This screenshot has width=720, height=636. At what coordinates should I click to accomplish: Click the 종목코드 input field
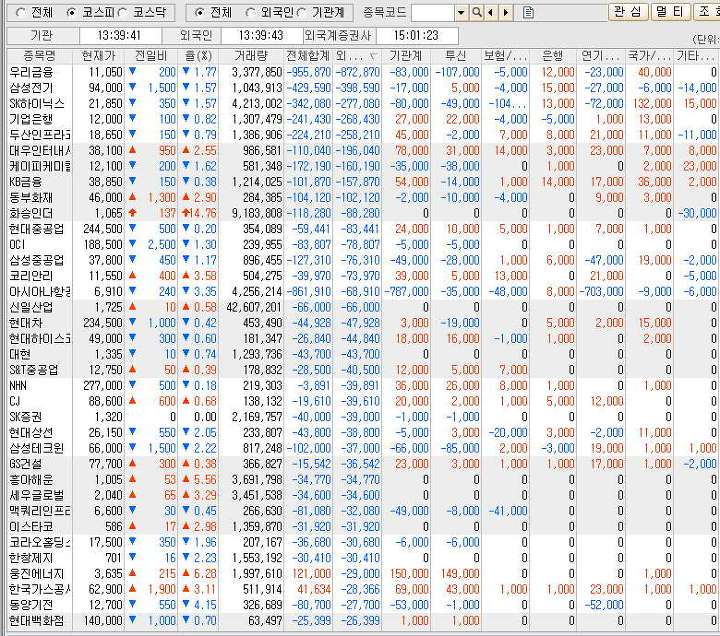(433, 13)
